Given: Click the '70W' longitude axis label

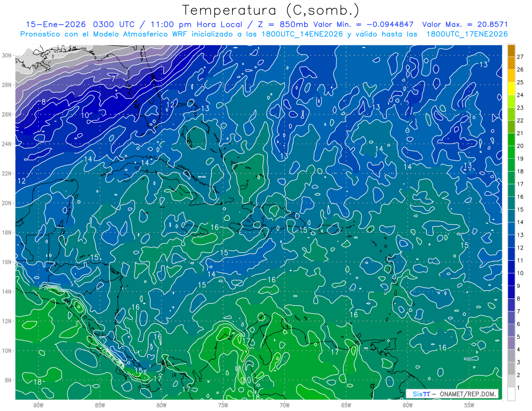Looking at the screenshot, I should 285,405.
